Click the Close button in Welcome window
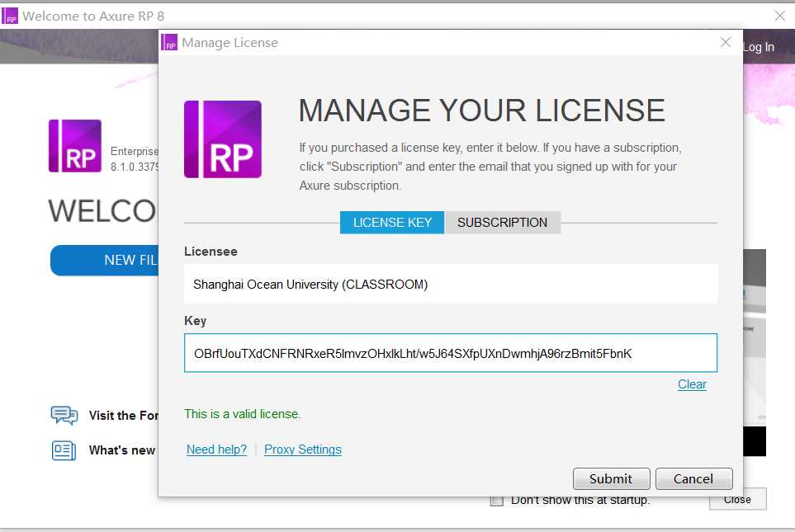 click(x=738, y=500)
